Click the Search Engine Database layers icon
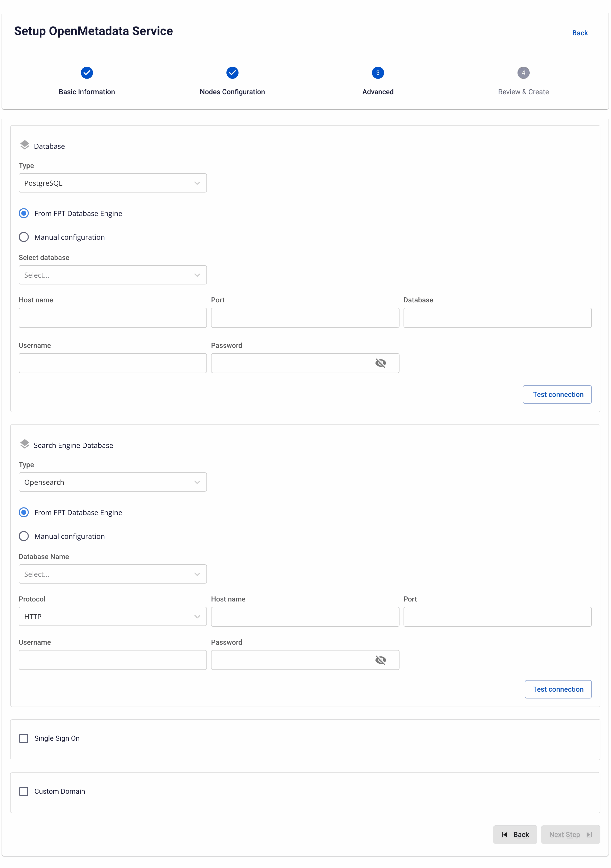The height and width of the screenshot is (868, 611). [x=25, y=444]
